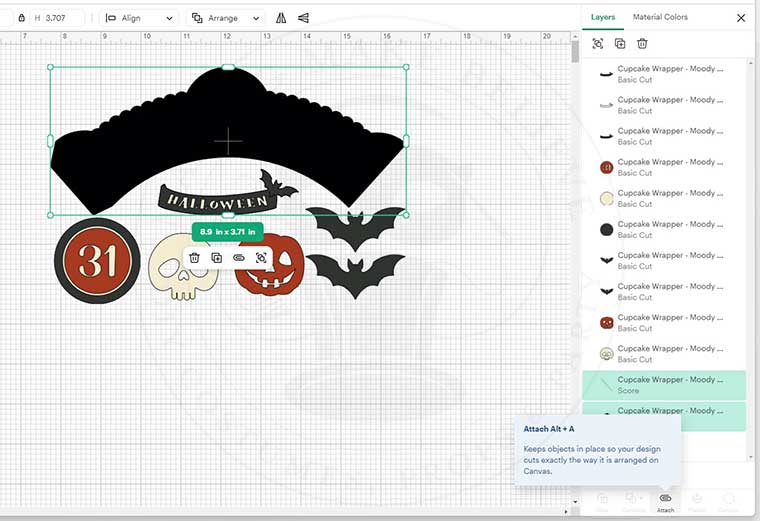Switch to the Material Colors tab
The width and height of the screenshot is (760, 521).
point(660,17)
